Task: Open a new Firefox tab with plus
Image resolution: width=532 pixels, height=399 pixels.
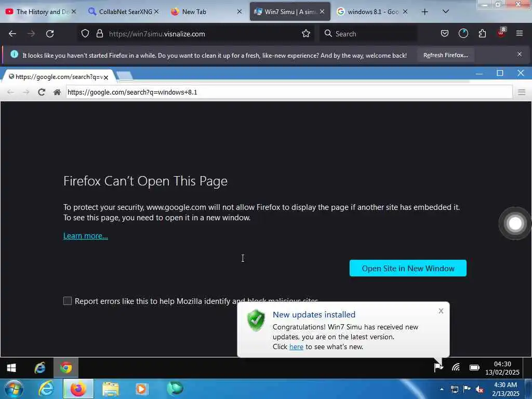Action: [424, 12]
